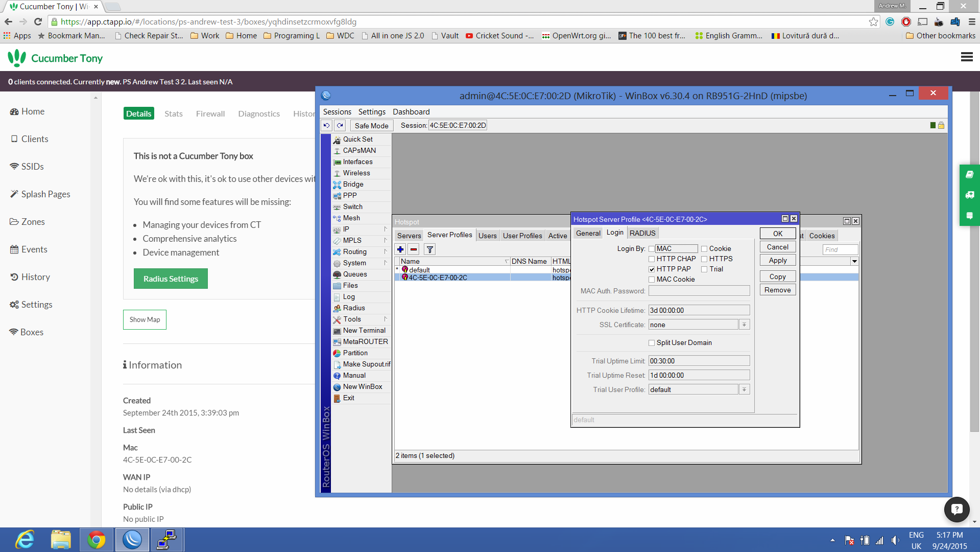Click the Apply button in the profile dialog

(777, 260)
